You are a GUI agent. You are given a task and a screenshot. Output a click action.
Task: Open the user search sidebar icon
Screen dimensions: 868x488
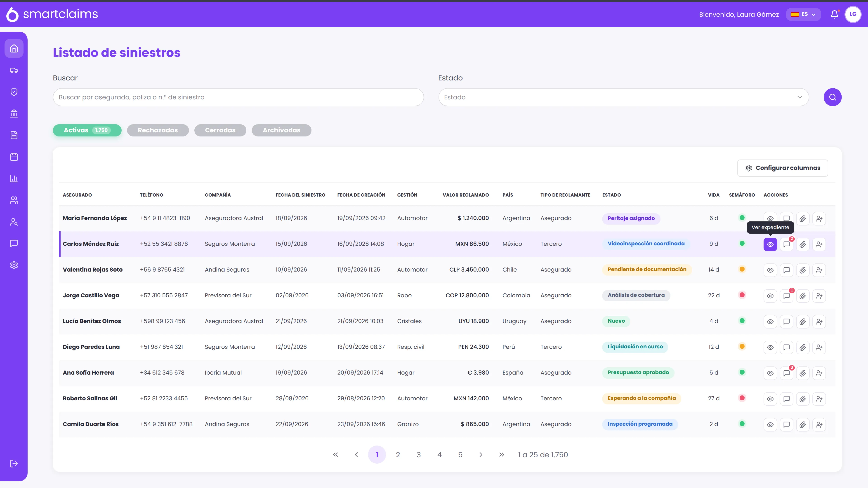point(14,222)
